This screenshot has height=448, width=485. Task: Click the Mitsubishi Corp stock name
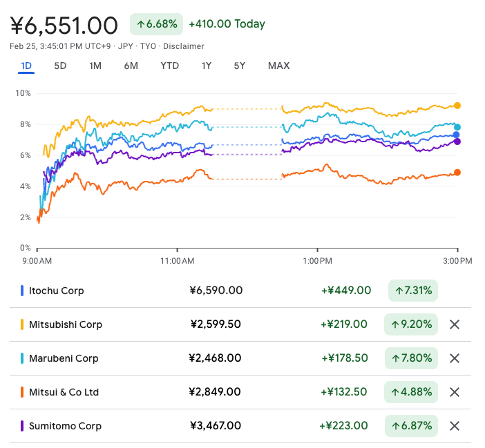coord(66,324)
